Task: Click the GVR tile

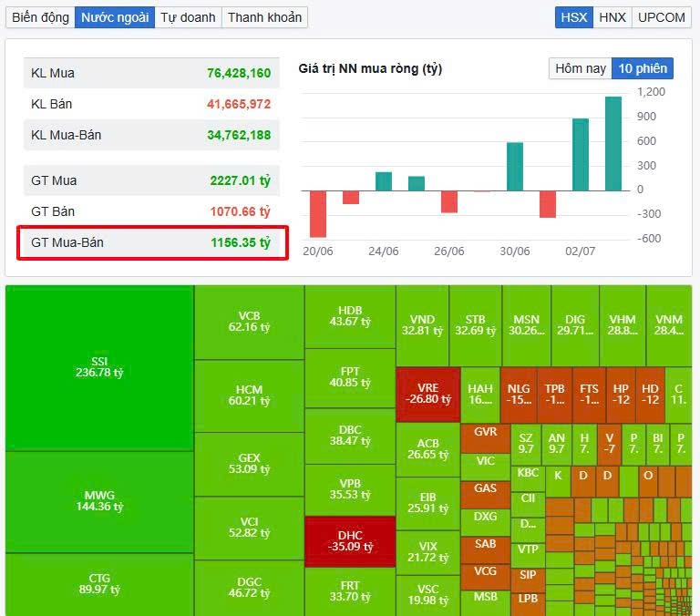Action: click(485, 438)
